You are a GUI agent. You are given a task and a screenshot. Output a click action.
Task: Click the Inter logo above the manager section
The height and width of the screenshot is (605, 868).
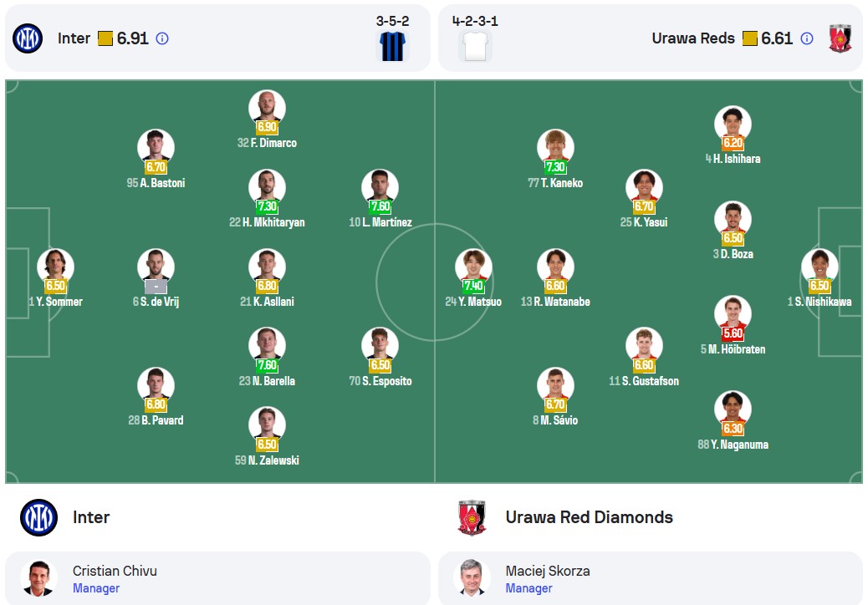tap(38, 517)
